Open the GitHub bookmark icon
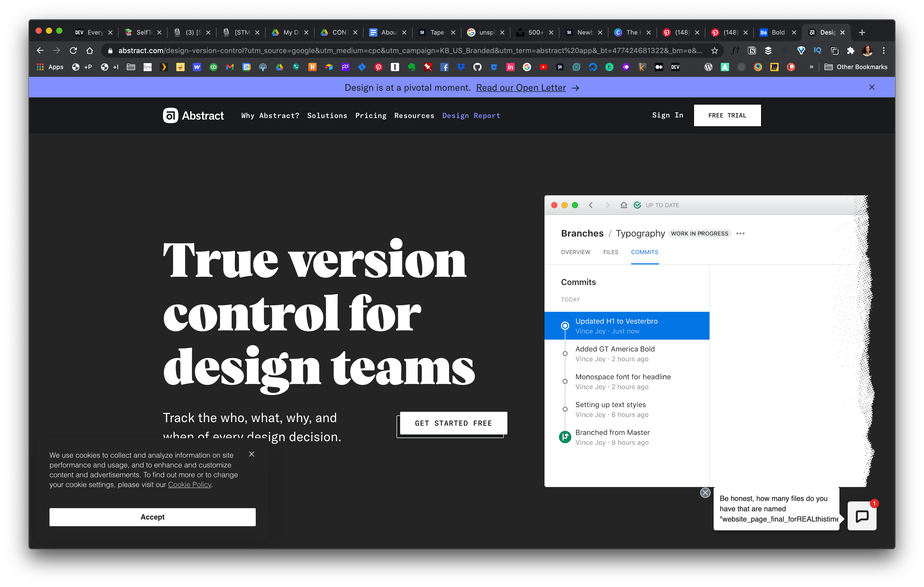This screenshot has width=924, height=587. point(477,67)
